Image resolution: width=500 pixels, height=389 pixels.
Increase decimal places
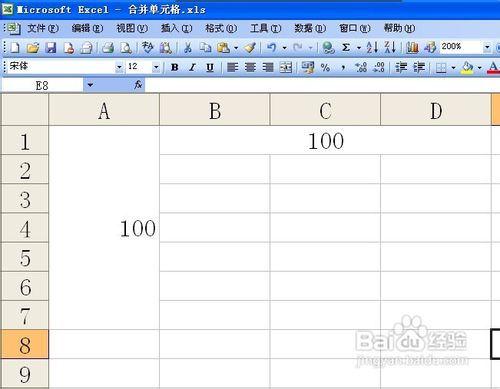tap(361, 67)
